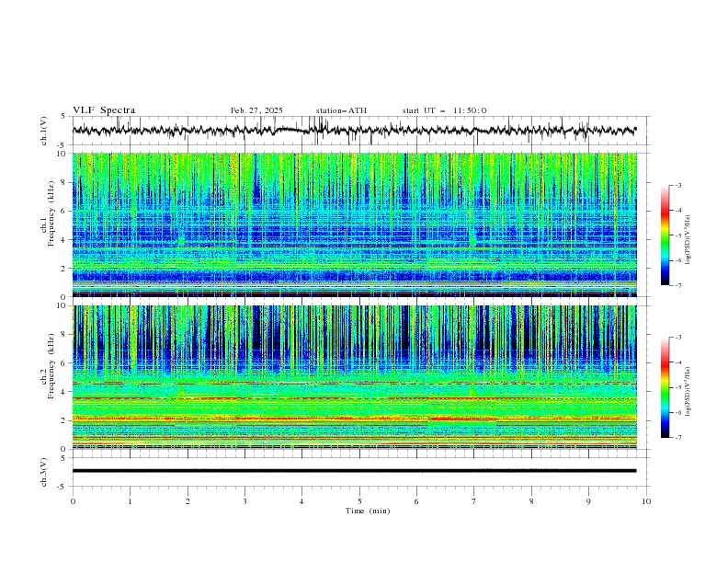Click the "ch.3(V)" axis label
The width and height of the screenshot is (728, 563).
click(x=44, y=472)
